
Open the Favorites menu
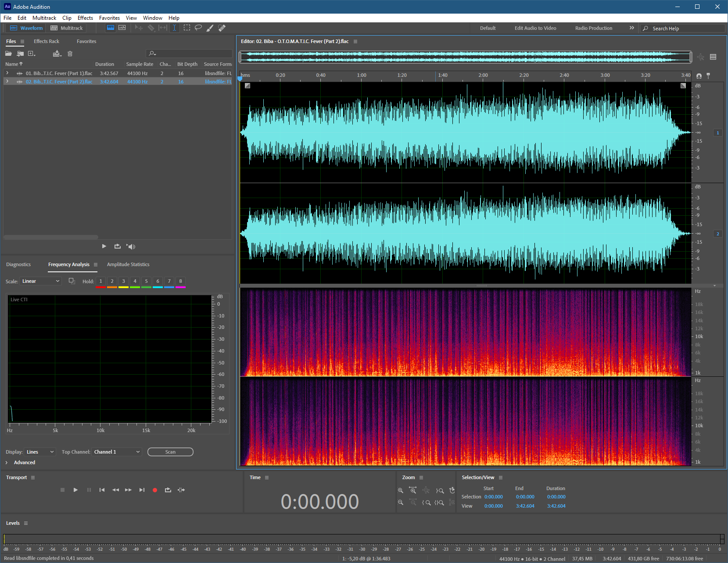click(109, 18)
